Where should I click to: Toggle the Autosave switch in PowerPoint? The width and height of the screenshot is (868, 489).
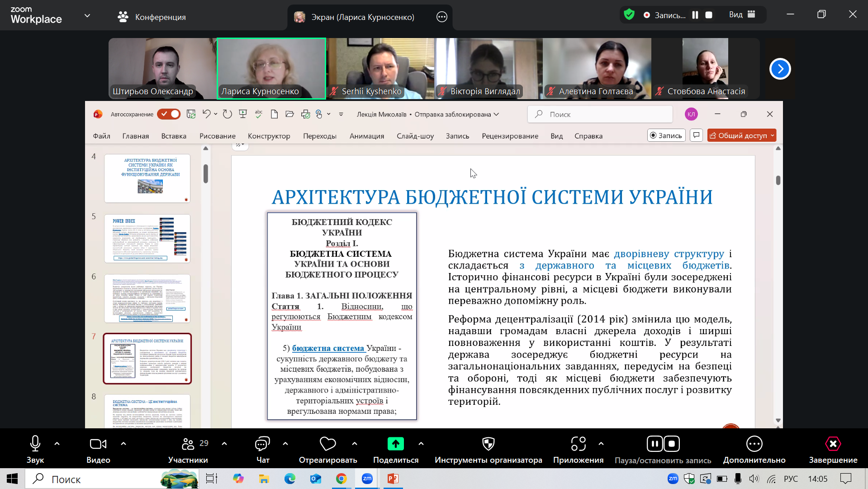[169, 114]
